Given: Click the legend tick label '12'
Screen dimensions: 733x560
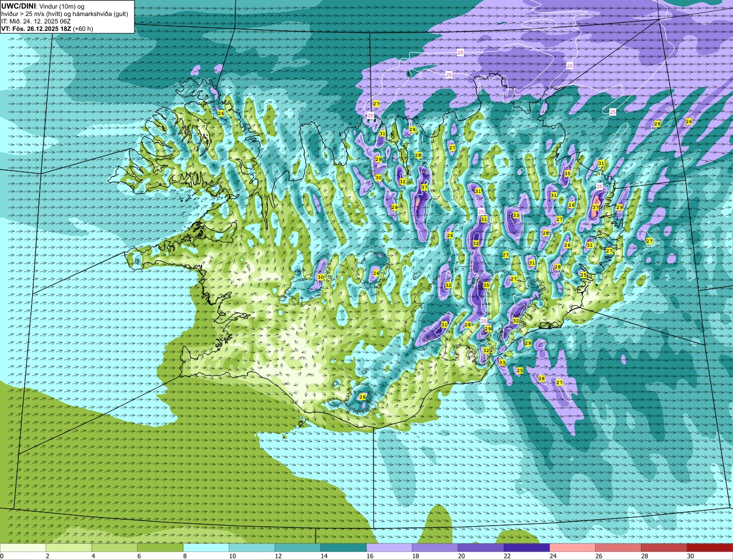Looking at the screenshot, I should coord(278,556).
